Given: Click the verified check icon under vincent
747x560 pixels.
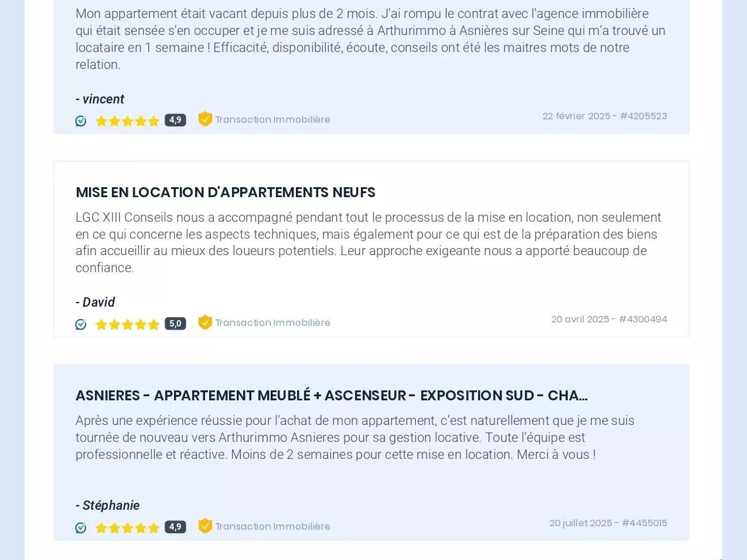Looking at the screenshot, I should tap(81, 121).
